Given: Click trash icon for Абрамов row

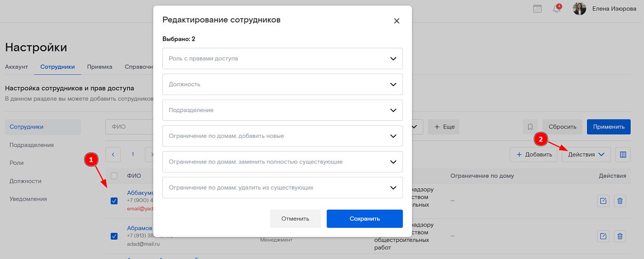Looking at the screenshot, I should tap(620, 236).
